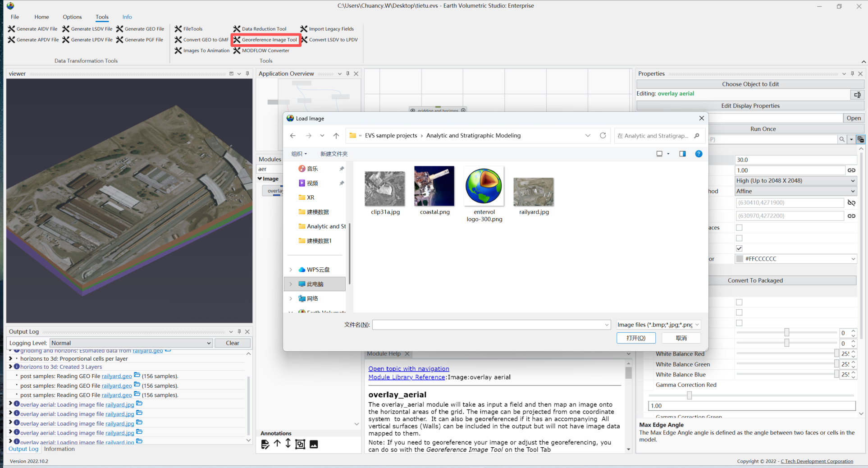Click the Gamma Correction Red slider handle

coord(689,395)
